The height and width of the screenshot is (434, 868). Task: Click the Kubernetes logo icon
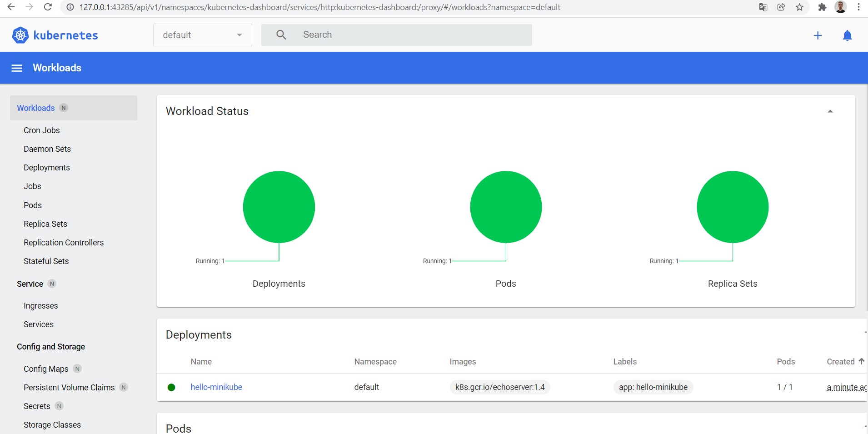click(x=20, y=35)
